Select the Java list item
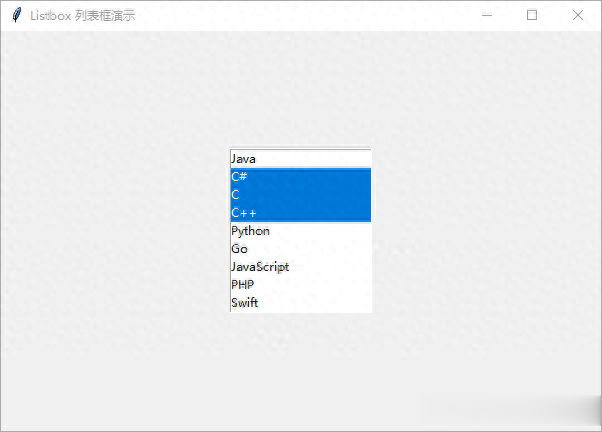 (x=301, y=159)
